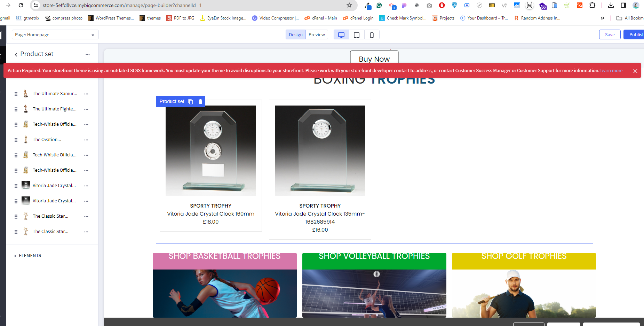Open WordPress Themes bookmark

pyautogui.click(x=111, y=18)
